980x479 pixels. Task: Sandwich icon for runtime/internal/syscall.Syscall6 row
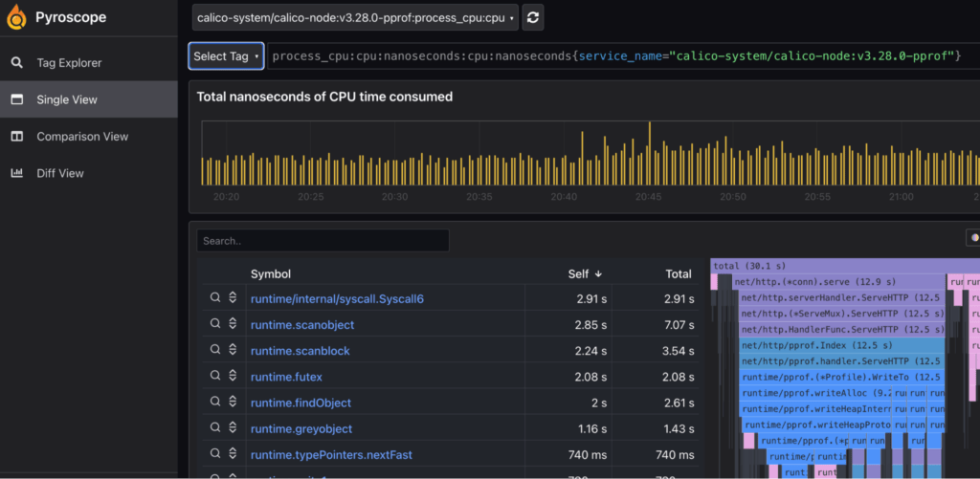click(x=233, y=298)
